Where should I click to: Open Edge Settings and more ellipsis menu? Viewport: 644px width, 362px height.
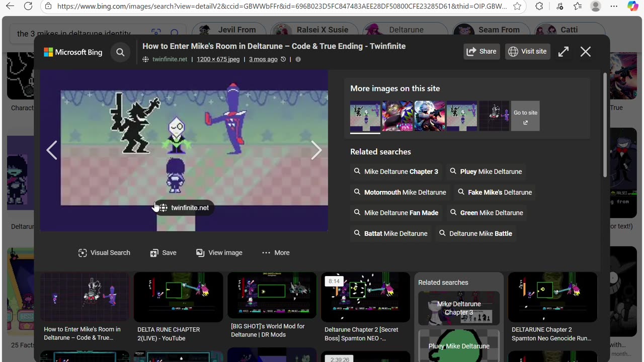pos(614,7)
